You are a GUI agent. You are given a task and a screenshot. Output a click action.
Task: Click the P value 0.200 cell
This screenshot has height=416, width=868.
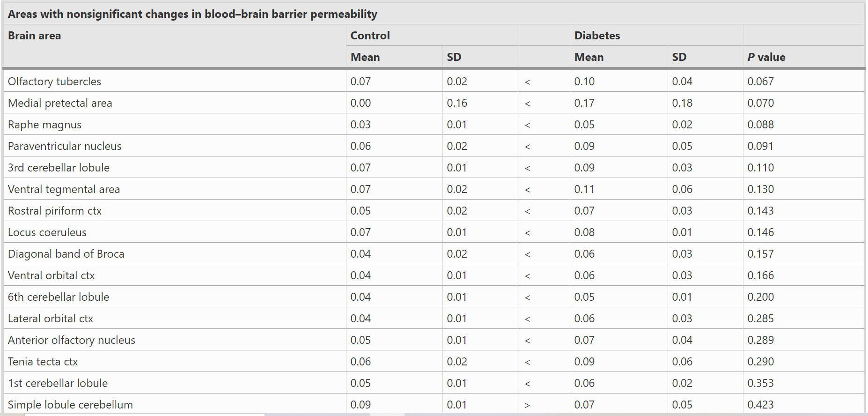tap(760, 297)
